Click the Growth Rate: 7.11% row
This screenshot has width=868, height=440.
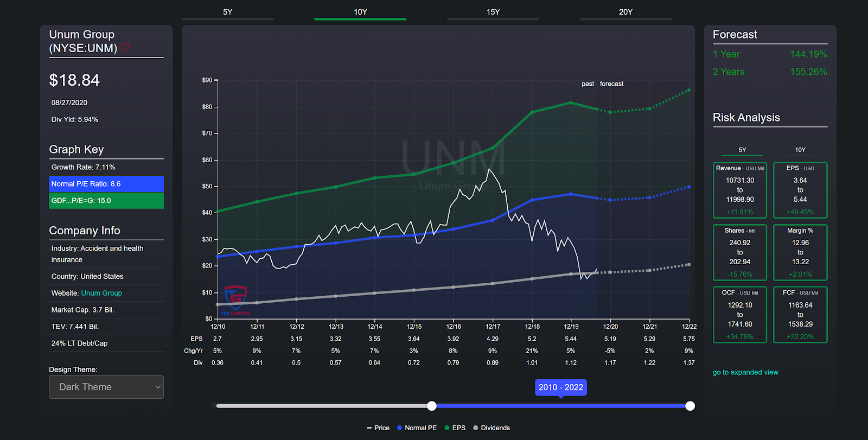coord(106,167)
